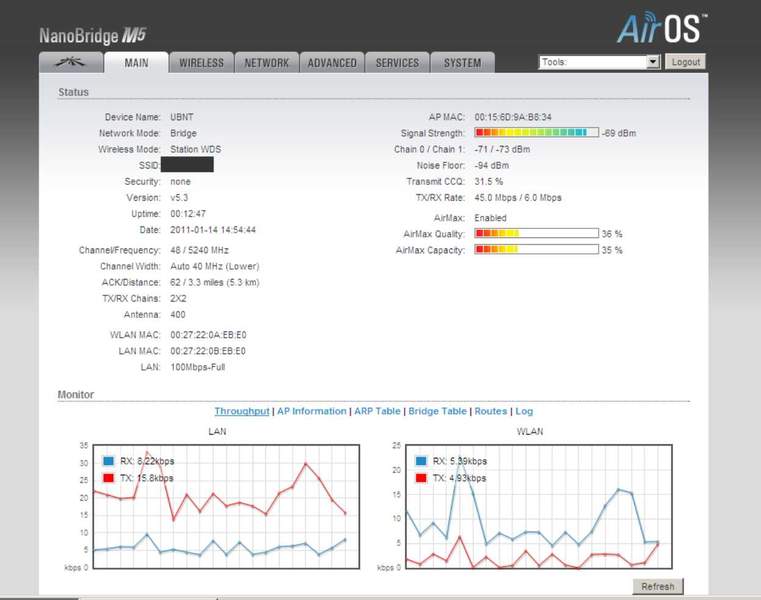Click the WLAN MAC value 00:27:22:0A:EB:E0
Screen dimensions: 761x600
208,335
